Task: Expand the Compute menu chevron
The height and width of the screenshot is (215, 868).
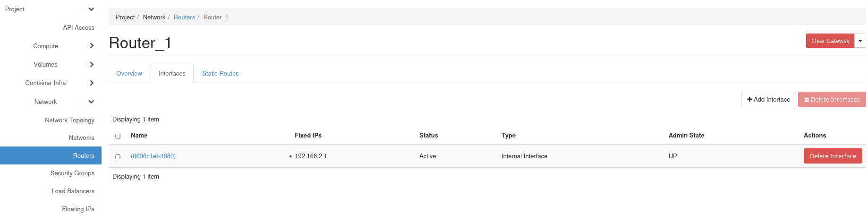Action: pos(92,46)
